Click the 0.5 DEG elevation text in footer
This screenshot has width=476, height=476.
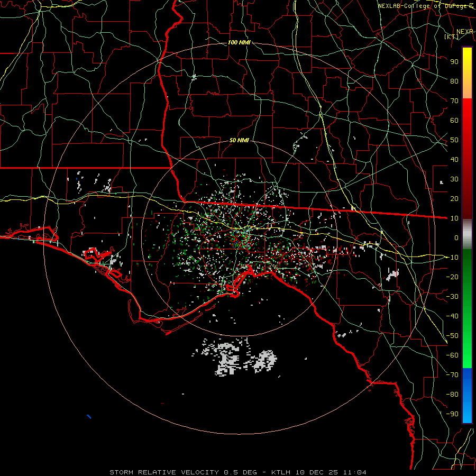tap(241, 472)
